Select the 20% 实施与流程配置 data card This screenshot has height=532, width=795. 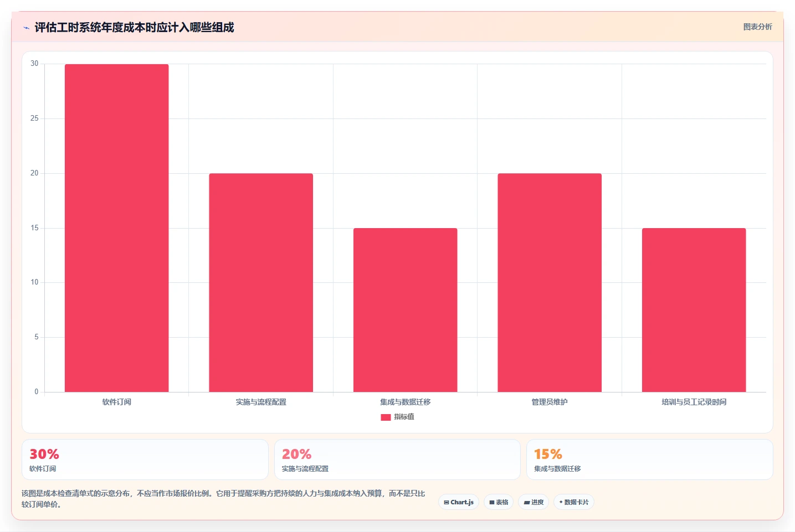pos(397,459)
